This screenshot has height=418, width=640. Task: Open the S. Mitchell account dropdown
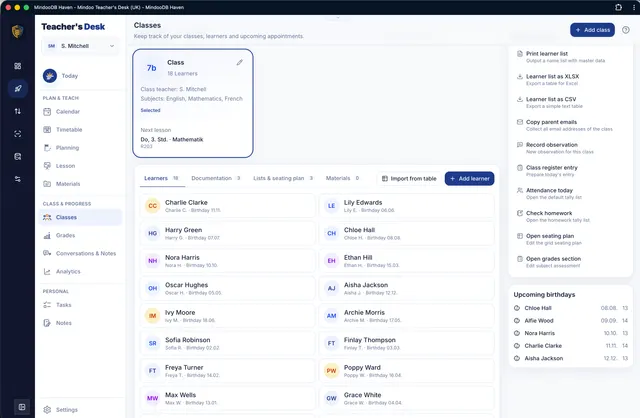[x=80, y=46]
